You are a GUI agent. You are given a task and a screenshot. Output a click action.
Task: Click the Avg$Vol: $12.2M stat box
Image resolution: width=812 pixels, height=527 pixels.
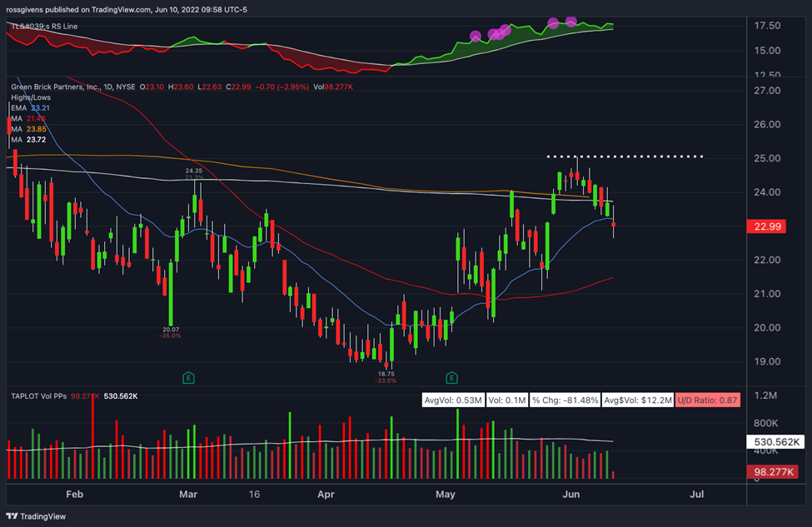pos(638,400)
